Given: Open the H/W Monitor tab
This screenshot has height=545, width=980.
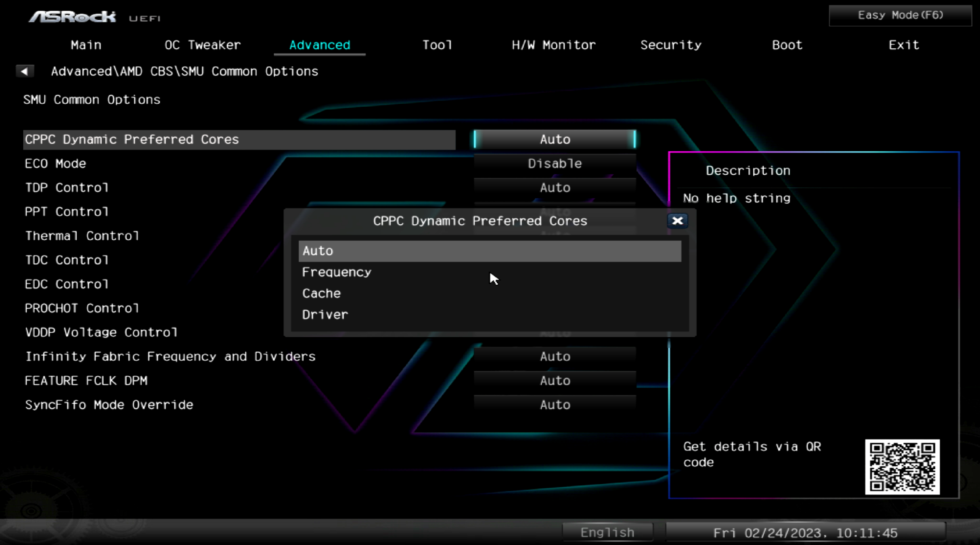Looking at the screenshot, I should (553, 45).
